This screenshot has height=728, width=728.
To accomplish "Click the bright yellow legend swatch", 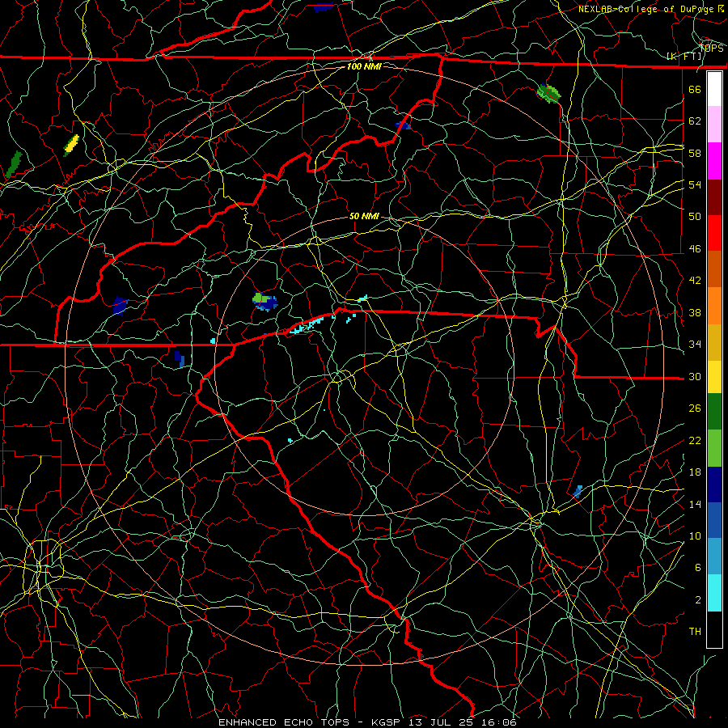I will [x=714, y=377].
